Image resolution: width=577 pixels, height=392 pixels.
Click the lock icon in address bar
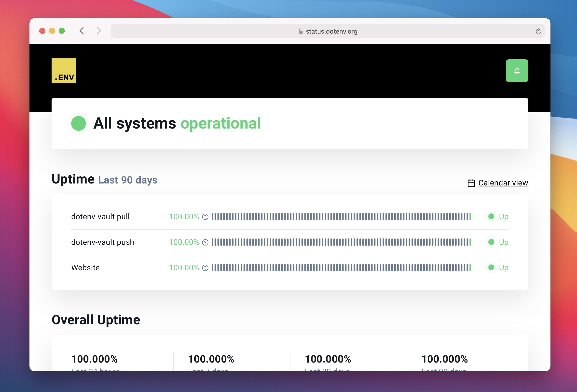pyautogui.click(x=301, y=31)
